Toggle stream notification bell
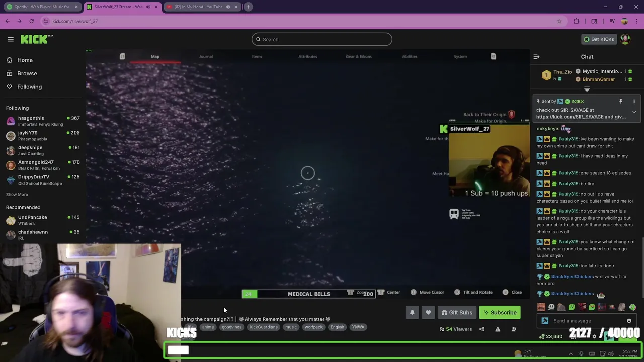This screenshot has width=644, height=362. point(412,312)
